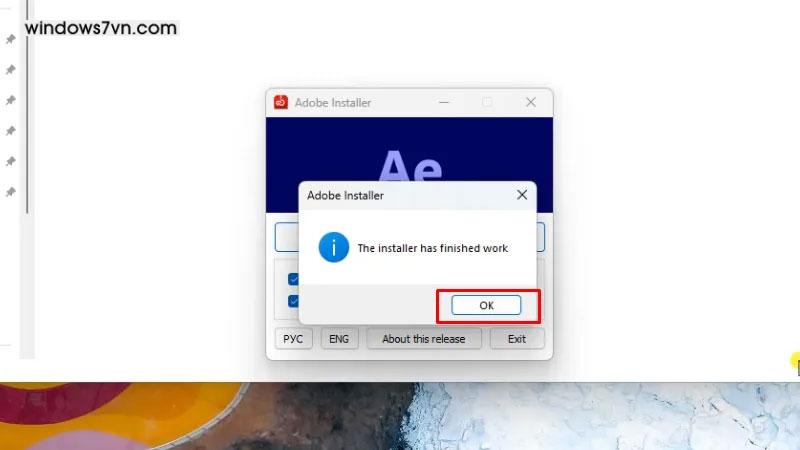The width and height of the screenshot is (800, 450).
Task: Close the main Adobe Installer window
Action: click(531, 102)
